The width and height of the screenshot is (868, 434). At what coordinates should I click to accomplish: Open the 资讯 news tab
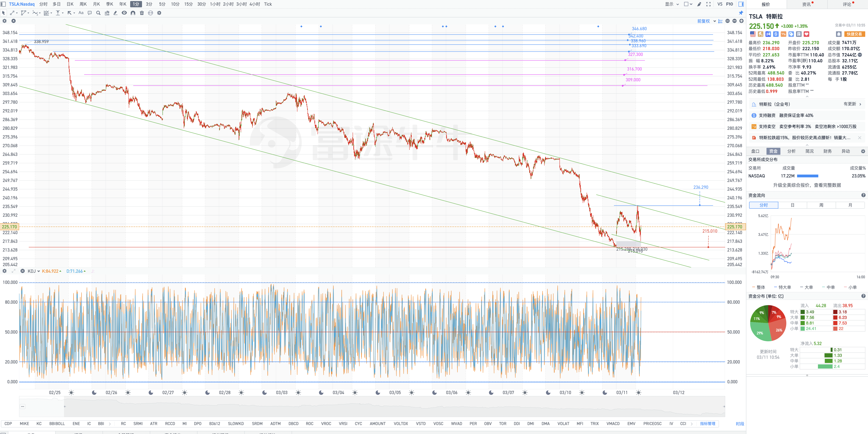point(806,4)
